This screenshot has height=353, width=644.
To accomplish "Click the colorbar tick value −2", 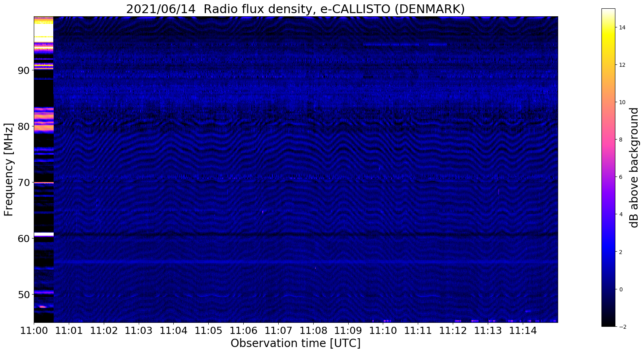I will pyautogui.click(x=622, y=326).
